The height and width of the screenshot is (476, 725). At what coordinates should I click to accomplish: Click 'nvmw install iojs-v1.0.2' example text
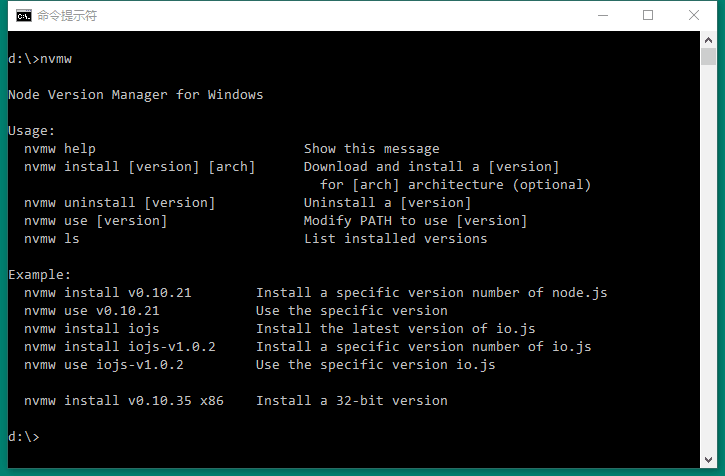[120, 347]
